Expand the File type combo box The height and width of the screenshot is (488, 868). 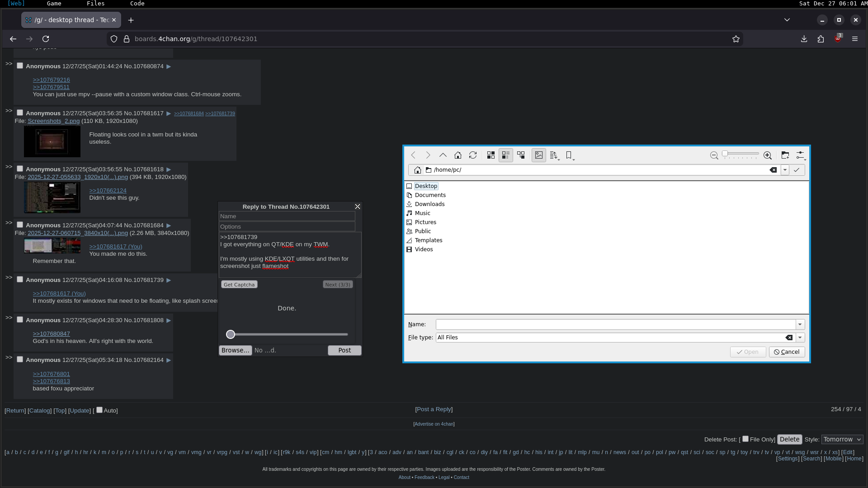[x=800, y=338]
